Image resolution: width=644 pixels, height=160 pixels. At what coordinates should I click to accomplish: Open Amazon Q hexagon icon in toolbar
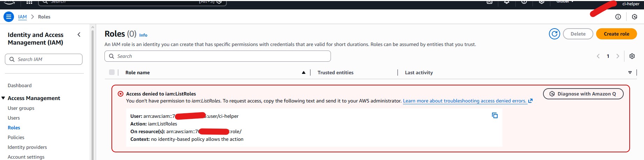635,17
